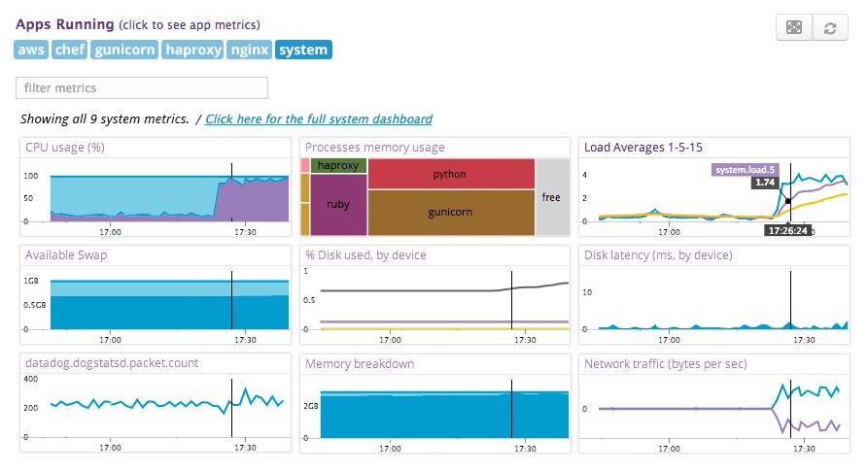Click the free memory gray block
868x471 pixels.
(x=551, y=197)
